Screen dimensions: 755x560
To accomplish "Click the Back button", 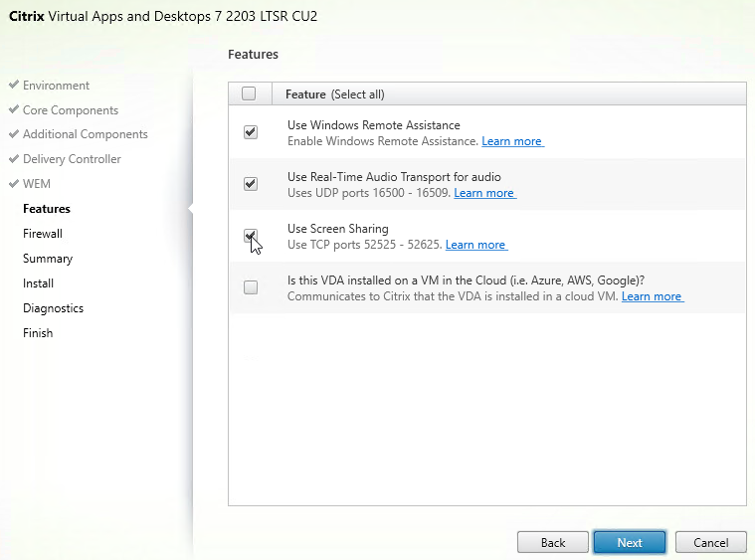I will click(553, 543).
